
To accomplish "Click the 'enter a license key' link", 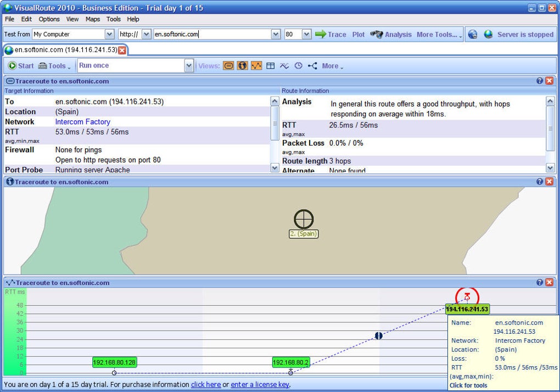I will point(260,384).
